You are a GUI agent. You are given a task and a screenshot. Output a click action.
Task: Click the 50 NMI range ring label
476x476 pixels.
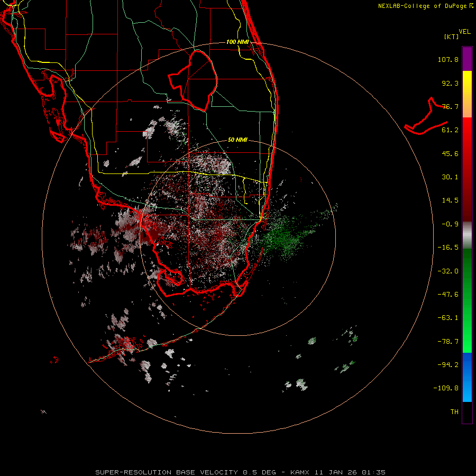[x=237, y=140]
